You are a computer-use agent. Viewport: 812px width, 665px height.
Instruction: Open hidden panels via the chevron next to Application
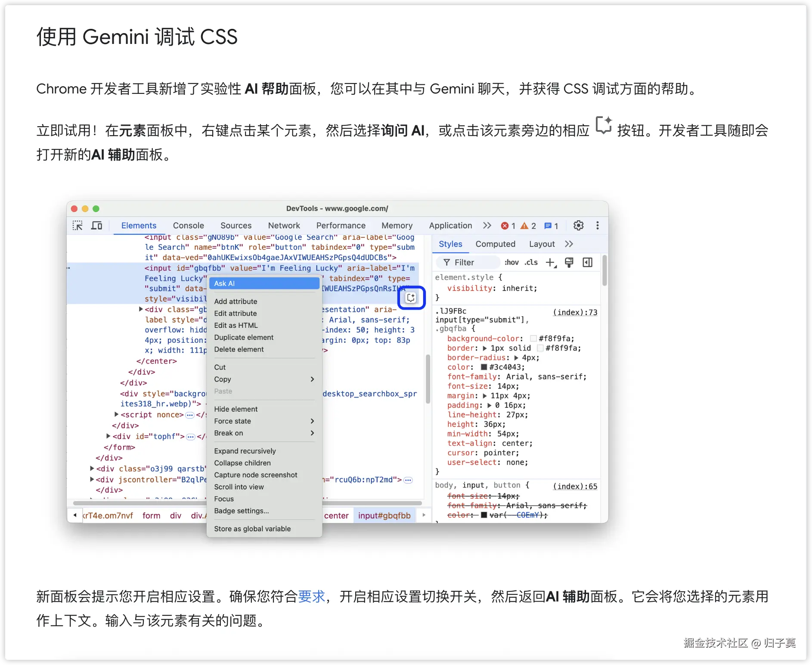(487, 225)
